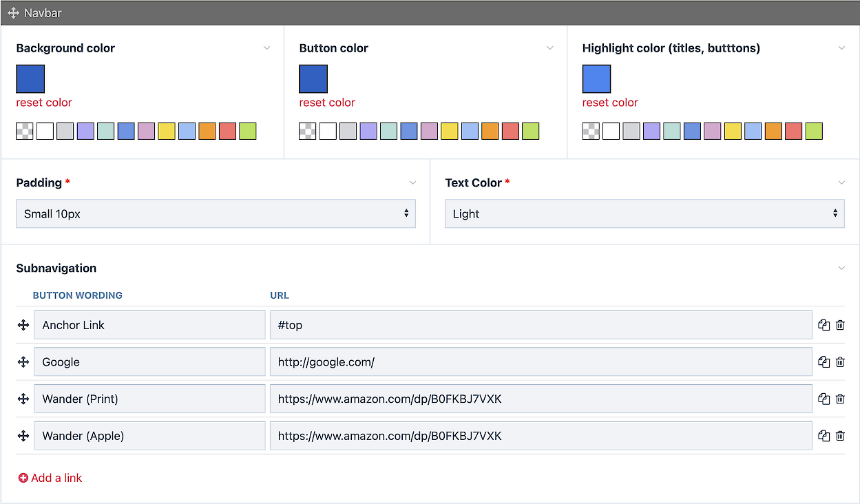Reset the Button color
This screenshot has height=504, width=860.
pos(327,103)
